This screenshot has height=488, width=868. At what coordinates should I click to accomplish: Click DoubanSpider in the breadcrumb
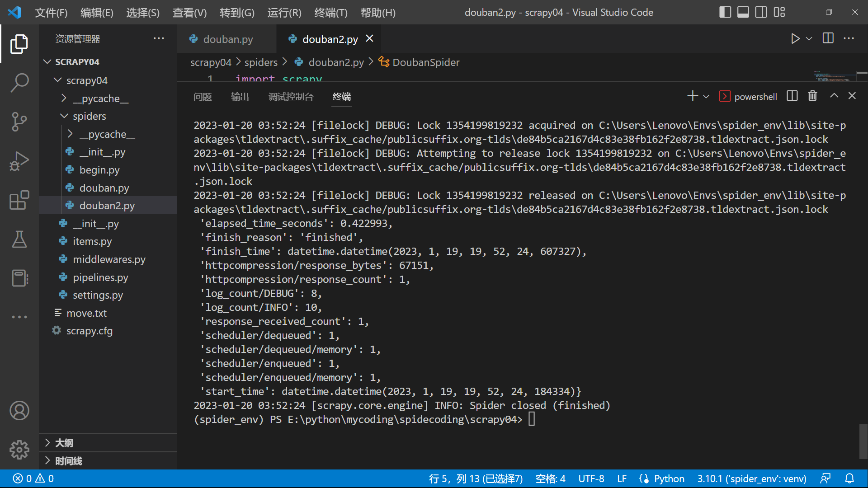pyautogui.click(x=425, y=62)
